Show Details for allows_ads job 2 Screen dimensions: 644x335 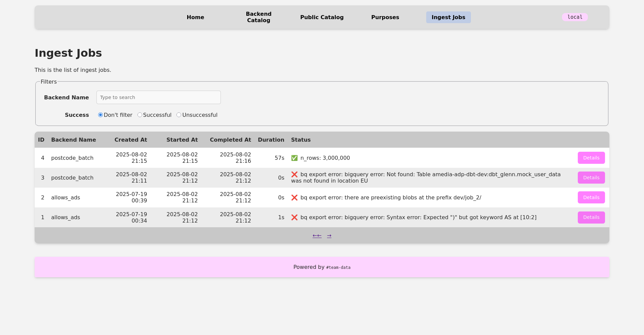click(591, 197)
